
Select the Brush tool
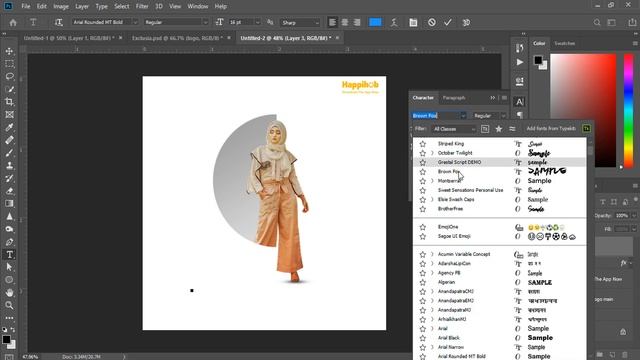[x=9, y=153]
